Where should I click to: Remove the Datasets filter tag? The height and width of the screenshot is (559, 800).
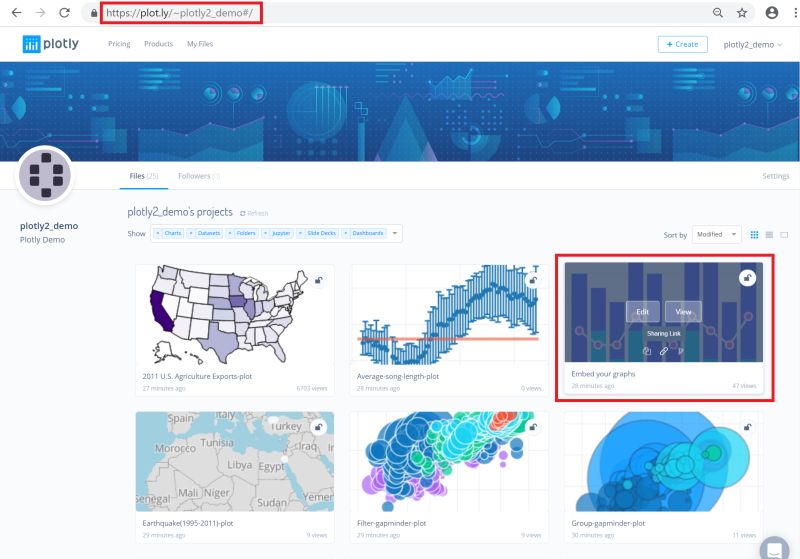(x=191, y=233)
